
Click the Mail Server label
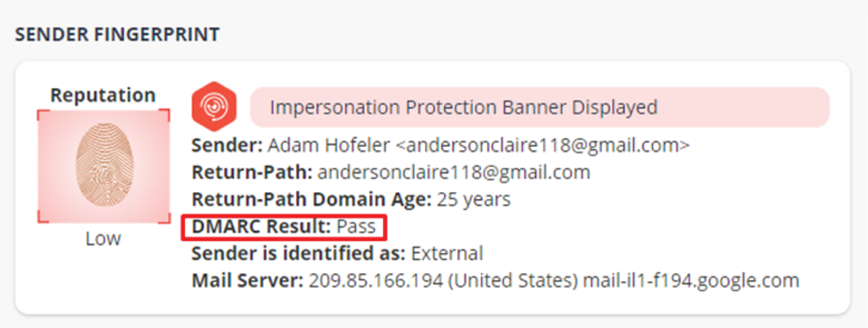247,281
